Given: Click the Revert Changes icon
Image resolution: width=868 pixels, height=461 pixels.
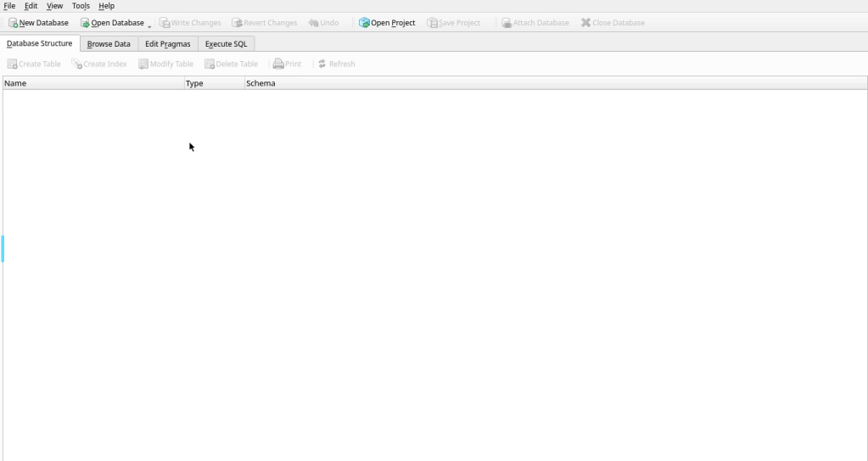Looking at the screenshot, I should tap(237, 23).
